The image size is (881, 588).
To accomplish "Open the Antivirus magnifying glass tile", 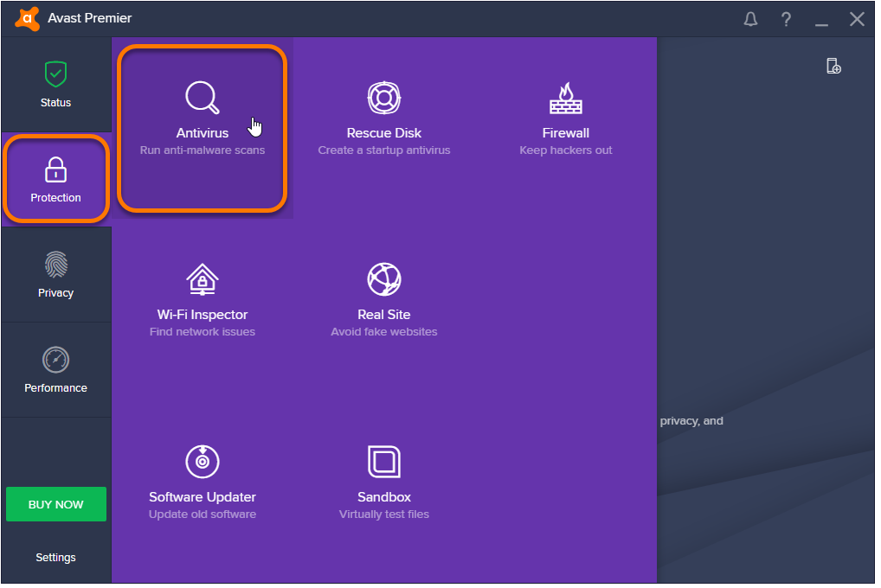I will tap(202, 99).
